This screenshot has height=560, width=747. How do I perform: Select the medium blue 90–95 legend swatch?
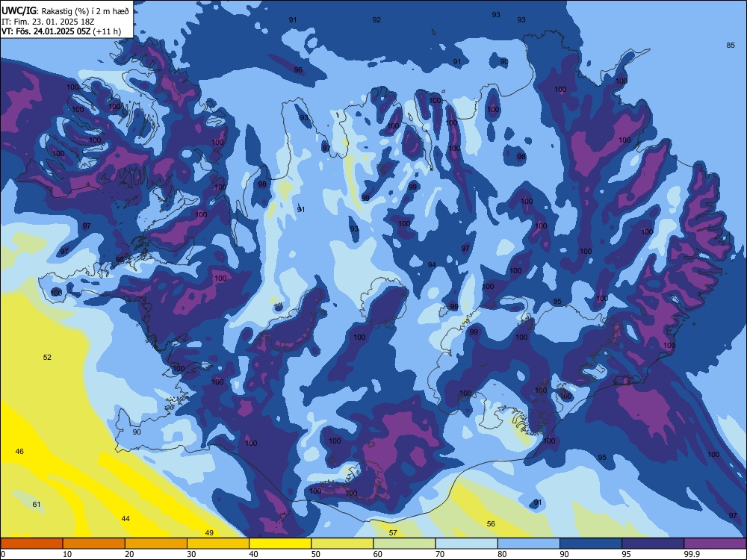pos(591,544)
